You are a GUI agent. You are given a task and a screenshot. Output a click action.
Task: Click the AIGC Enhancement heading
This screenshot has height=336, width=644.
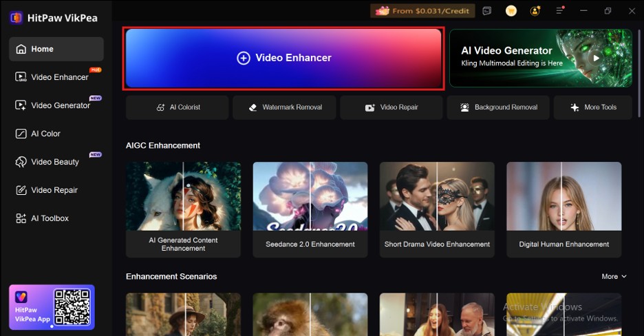[x=163, y=145]
